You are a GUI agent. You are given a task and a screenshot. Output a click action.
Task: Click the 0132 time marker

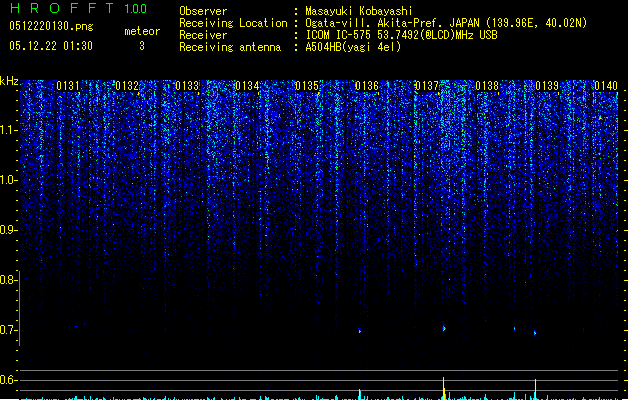pos(127,86)
